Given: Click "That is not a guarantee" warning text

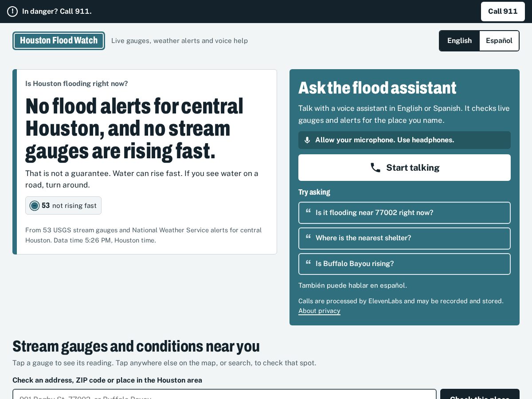Looking at the screenshot, I should [x=142, y=179].
